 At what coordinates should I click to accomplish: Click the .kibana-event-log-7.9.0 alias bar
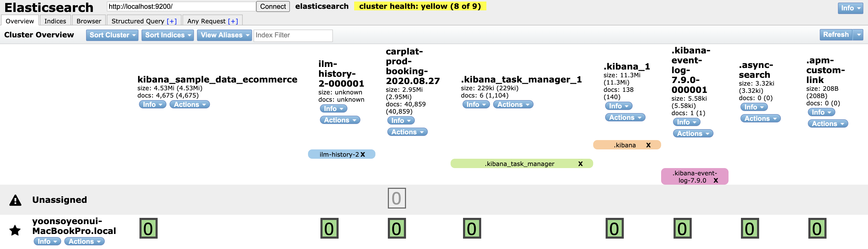[x=695, y=177]
